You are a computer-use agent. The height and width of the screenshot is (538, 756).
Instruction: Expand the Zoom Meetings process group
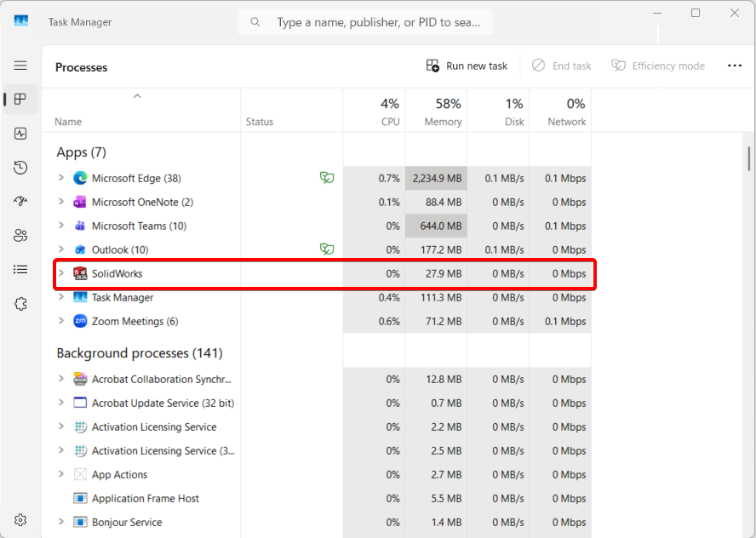click(x=60, y=321)
